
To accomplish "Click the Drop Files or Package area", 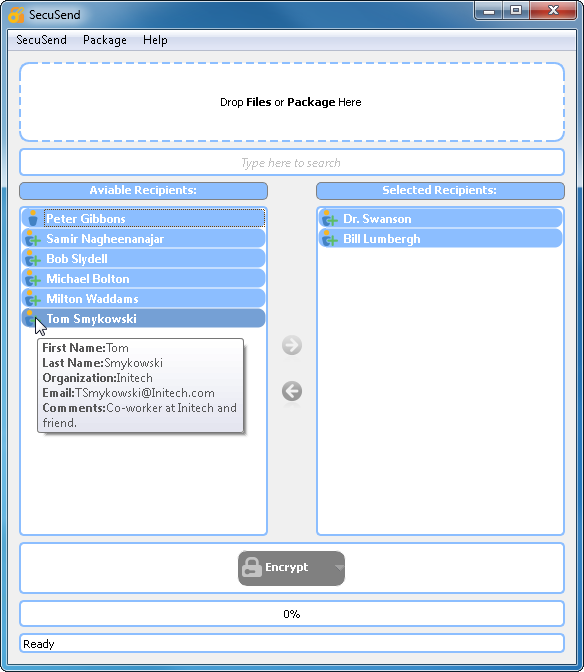I will tap(292, 102).
